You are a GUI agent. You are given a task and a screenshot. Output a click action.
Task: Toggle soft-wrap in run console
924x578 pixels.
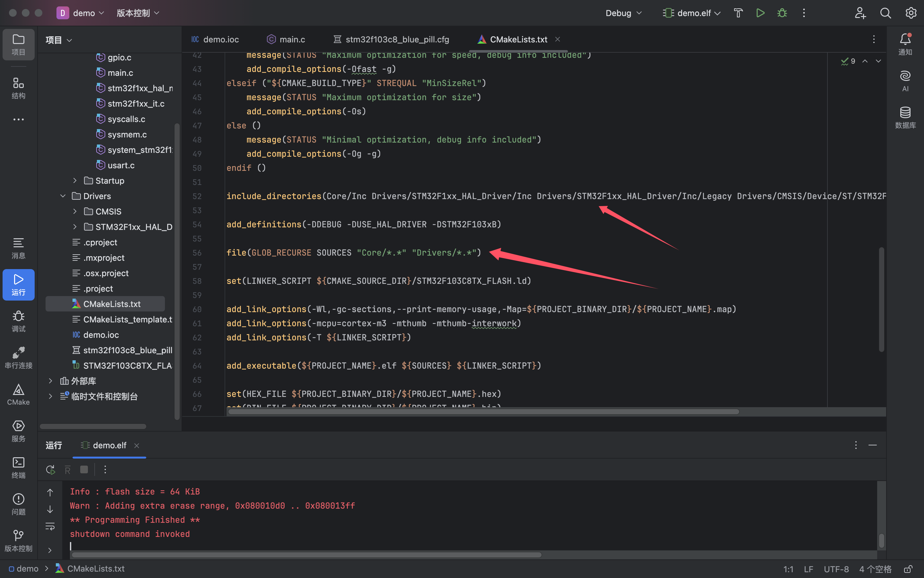point(50,526)
